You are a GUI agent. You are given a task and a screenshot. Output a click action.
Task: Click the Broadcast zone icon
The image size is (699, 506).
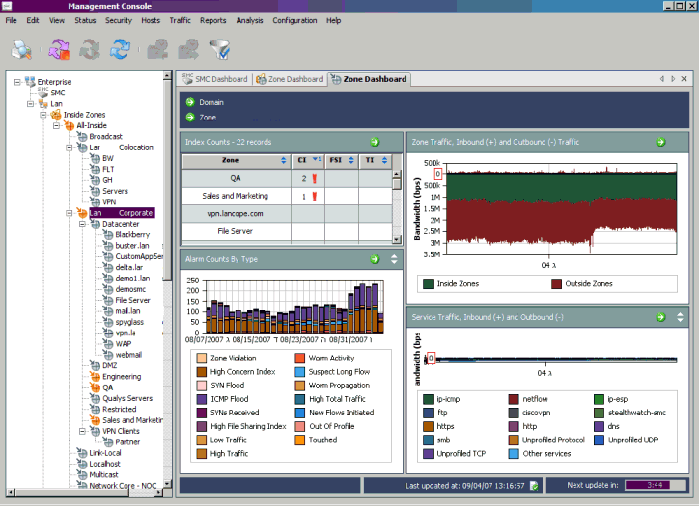[x=82, y=136]
